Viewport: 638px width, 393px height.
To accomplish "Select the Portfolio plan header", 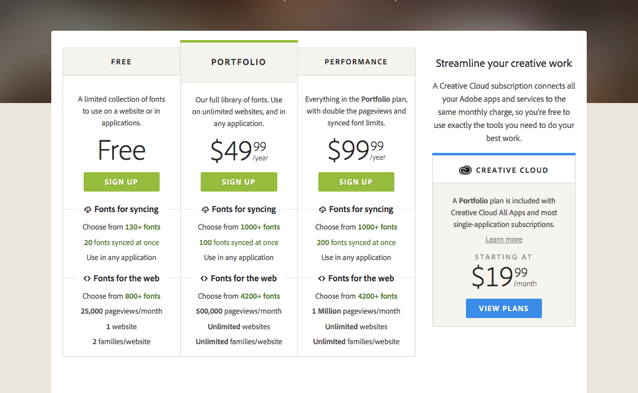I will 239,62.
